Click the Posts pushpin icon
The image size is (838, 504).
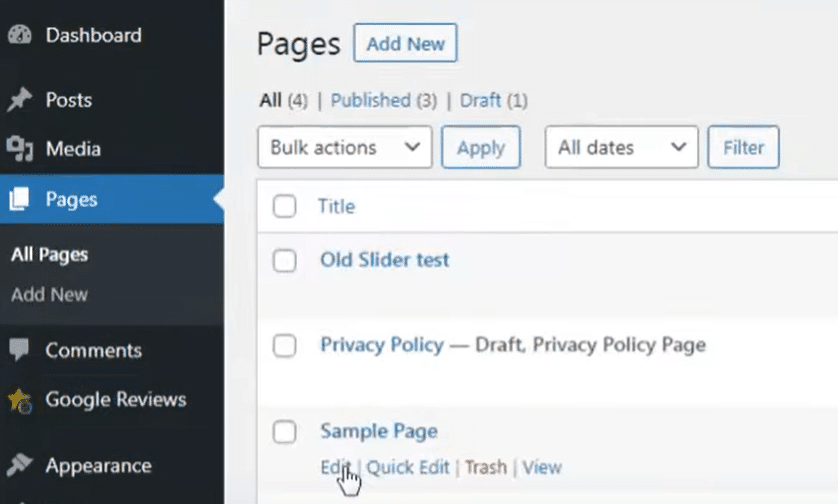(20, 100)
